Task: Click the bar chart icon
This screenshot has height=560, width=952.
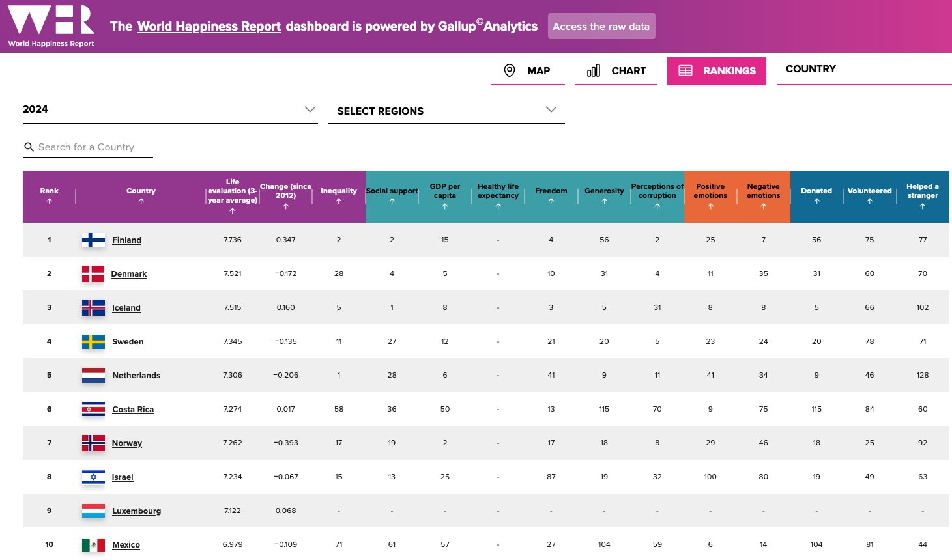Action: pos(594,70)
